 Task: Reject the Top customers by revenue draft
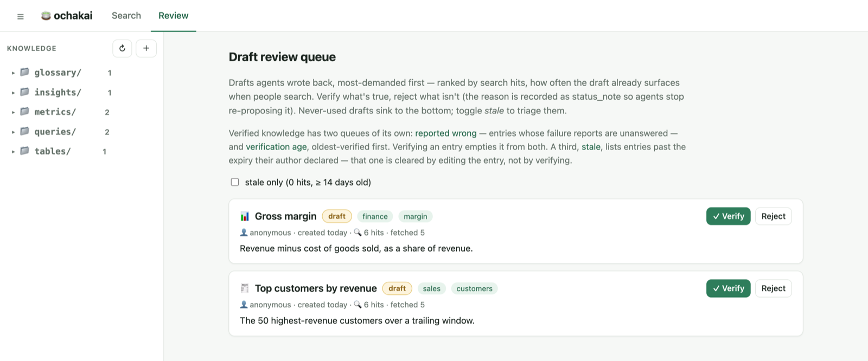(x=773, y=288)
